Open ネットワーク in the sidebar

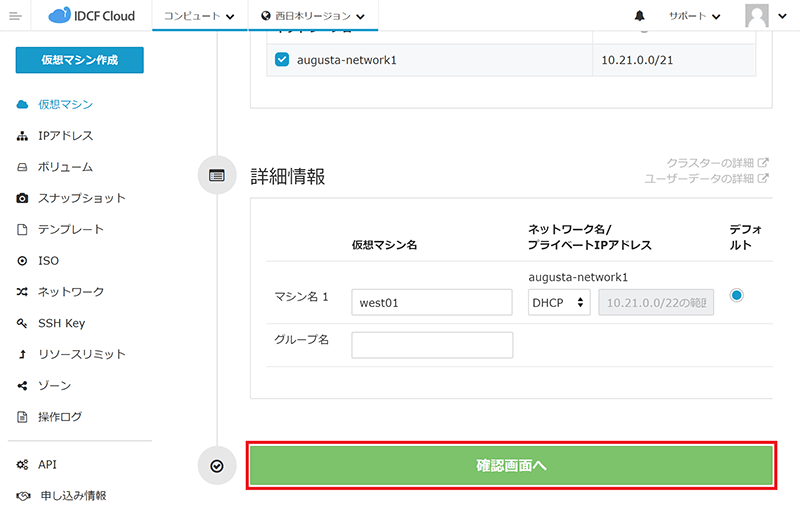[x=70, y=292]
